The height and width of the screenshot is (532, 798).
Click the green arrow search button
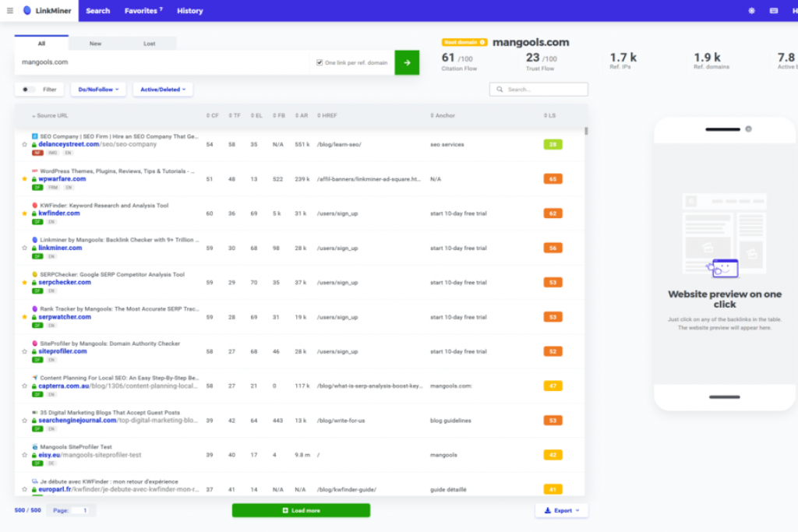407,62
